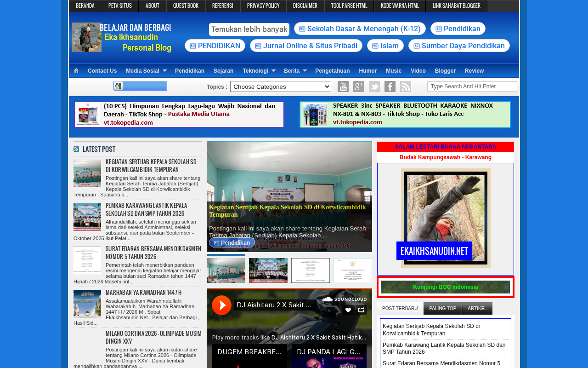Viewport: 588px width, 368px height.
Task: Open the Pengetahuan navigation link
Action: point(333,71)
